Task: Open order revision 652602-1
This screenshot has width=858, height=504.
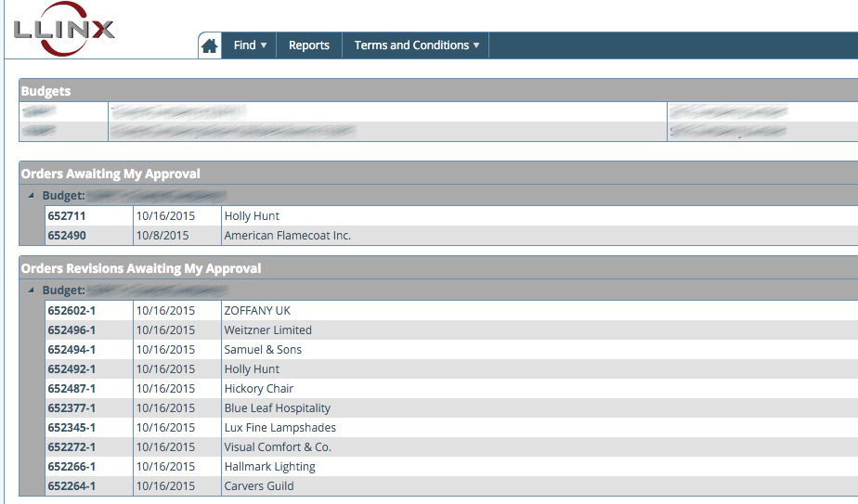Action: coord(71,311)
